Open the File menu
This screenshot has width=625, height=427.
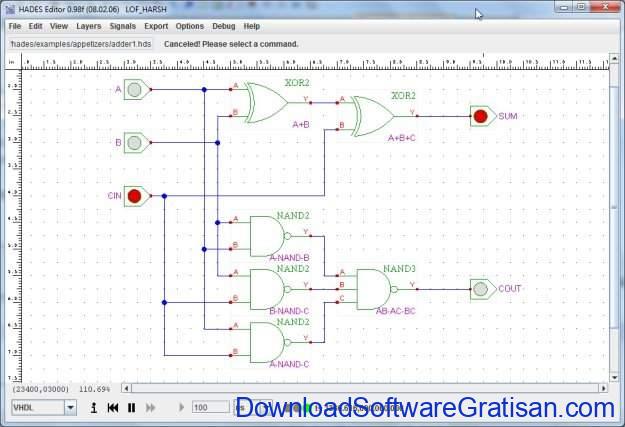point(15,26)
